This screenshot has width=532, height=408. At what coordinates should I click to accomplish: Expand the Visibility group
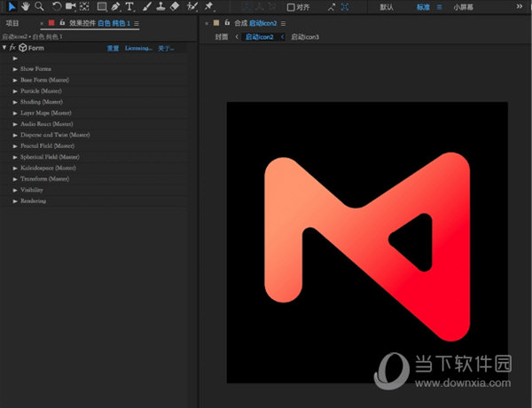tap(15, 190)
